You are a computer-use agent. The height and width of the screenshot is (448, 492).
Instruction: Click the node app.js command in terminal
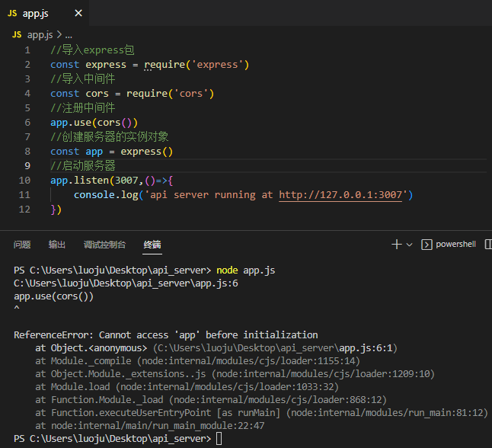[x=246, y=270]
